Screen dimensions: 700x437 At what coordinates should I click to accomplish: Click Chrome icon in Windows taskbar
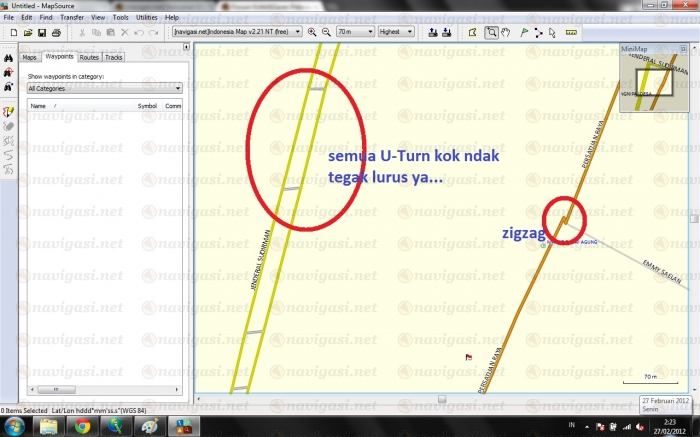[82, 427]
